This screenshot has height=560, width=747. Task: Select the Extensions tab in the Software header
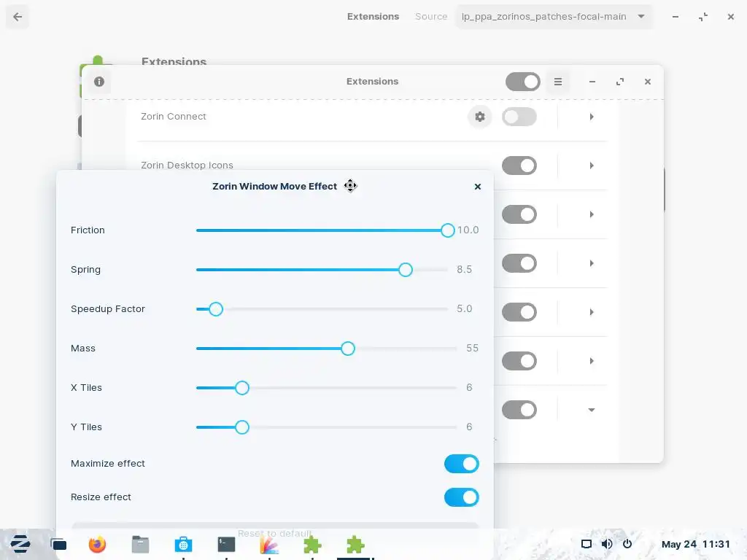point(373,17)
